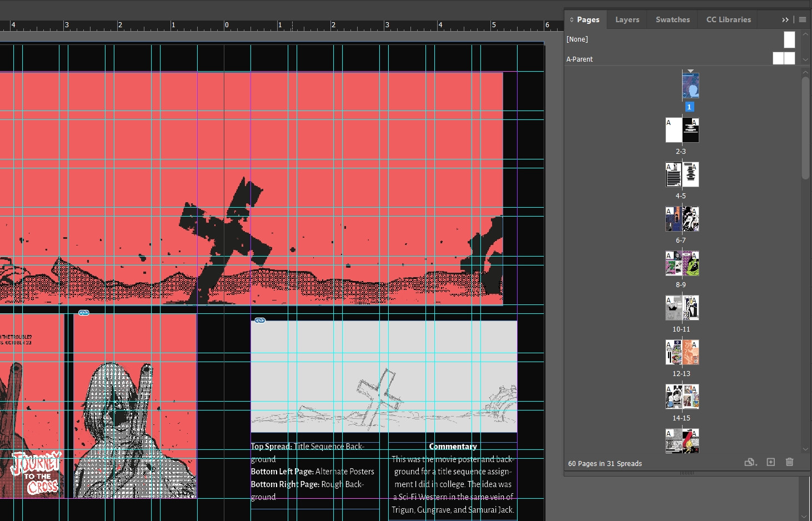Click the 8-9 spread number label
Image resolution: width=812 pixels, height=521 pixels.
[681, 285]
